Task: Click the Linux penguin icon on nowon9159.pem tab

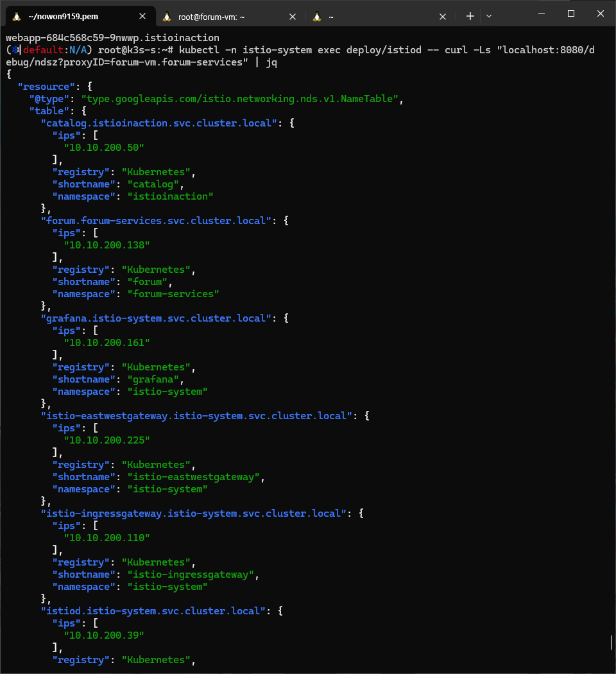Action: coord(17,17)
